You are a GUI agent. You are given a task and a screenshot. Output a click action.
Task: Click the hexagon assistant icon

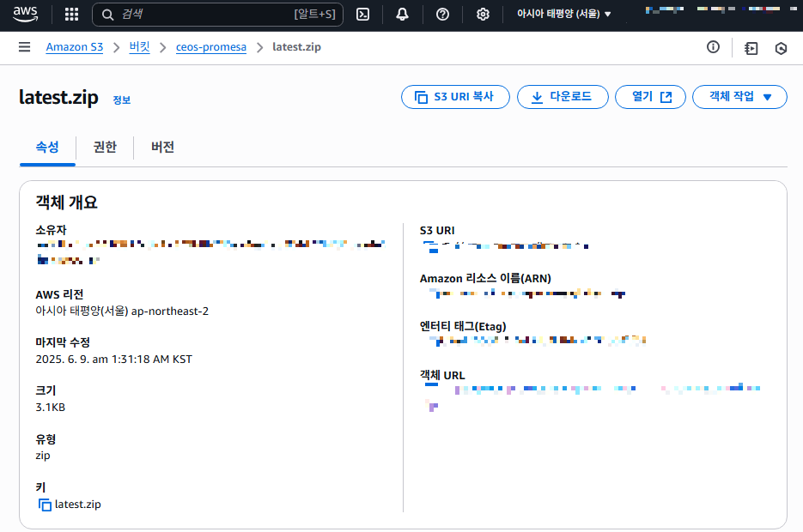tap(781, 48)
